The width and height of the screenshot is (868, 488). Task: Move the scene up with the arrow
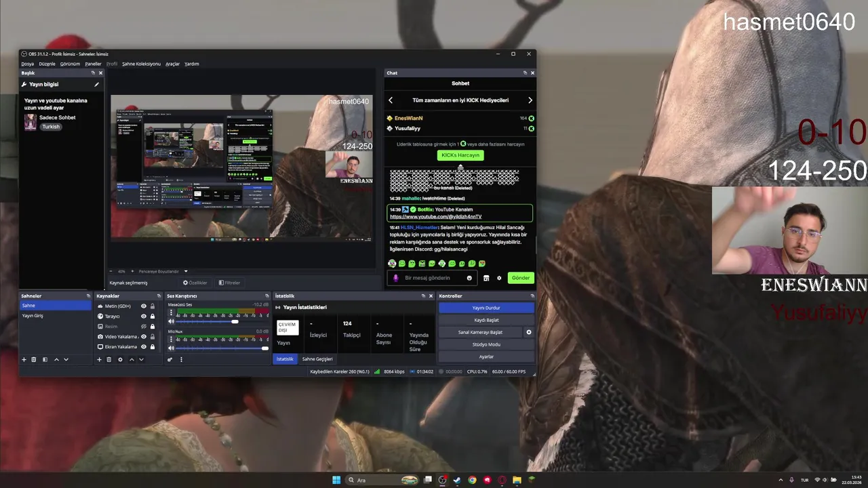pyautogui.click(x=56, y=359)
